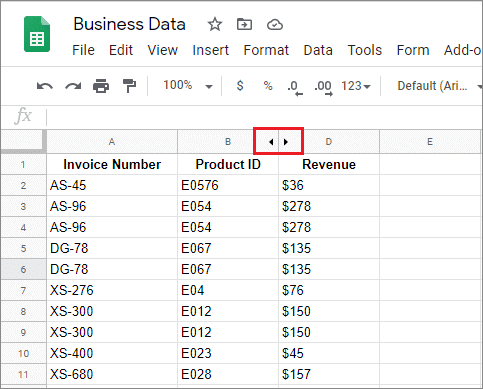
Task: Select cell containing $36
Action: (329, 185)
